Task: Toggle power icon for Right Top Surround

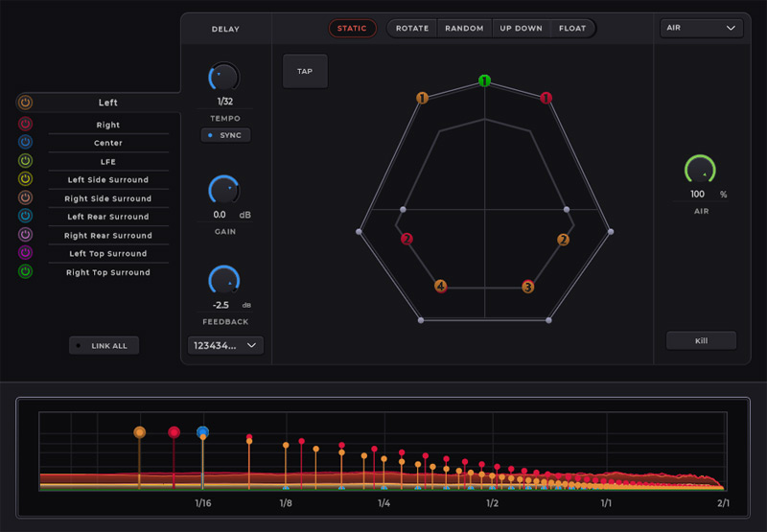Action: pos(25,272)
